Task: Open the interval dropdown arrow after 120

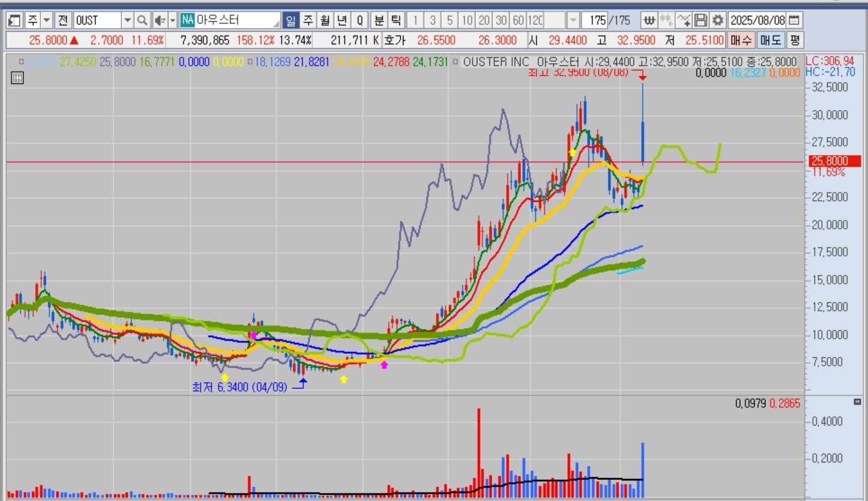Action: tap(573, 20)
